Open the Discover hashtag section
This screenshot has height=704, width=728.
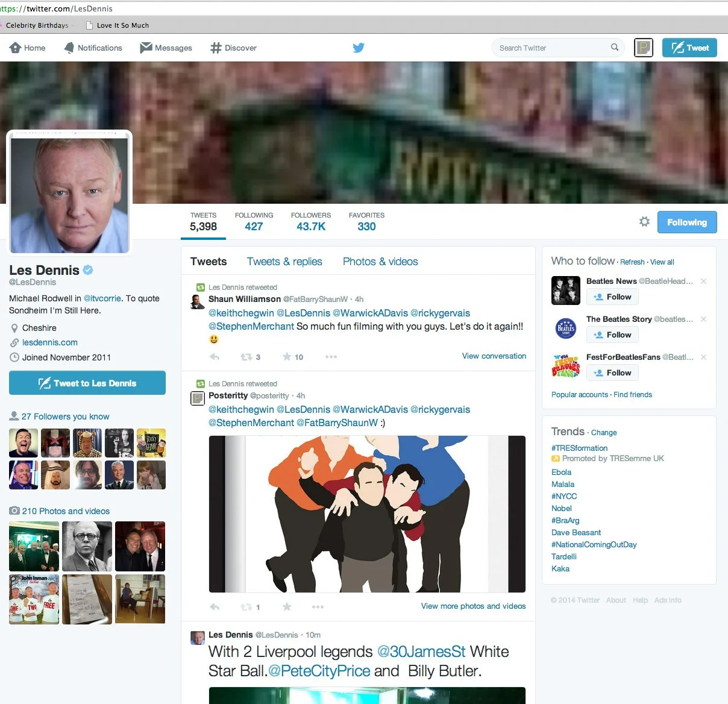(233, 48)
